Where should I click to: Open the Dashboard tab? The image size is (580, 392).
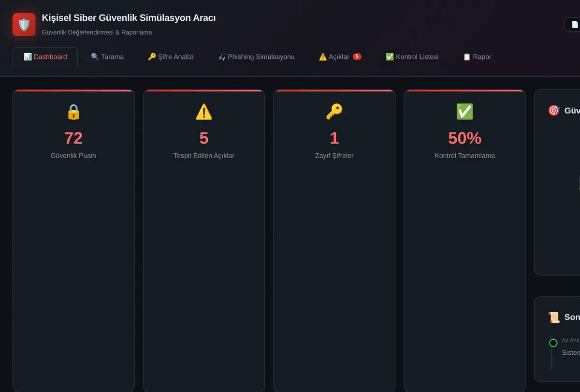coord(45,57)
